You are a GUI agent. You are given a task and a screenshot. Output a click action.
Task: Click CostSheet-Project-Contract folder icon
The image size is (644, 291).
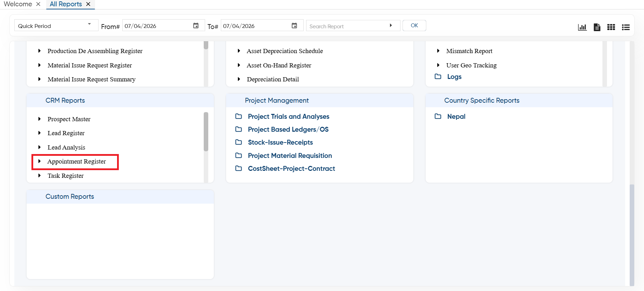(239, 168)
